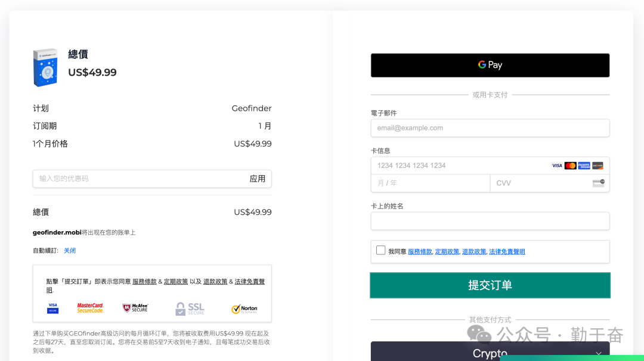Screen dimensions: 644x361
Task: Click the Mastercard icon next to card number
Action: point(570,165)
